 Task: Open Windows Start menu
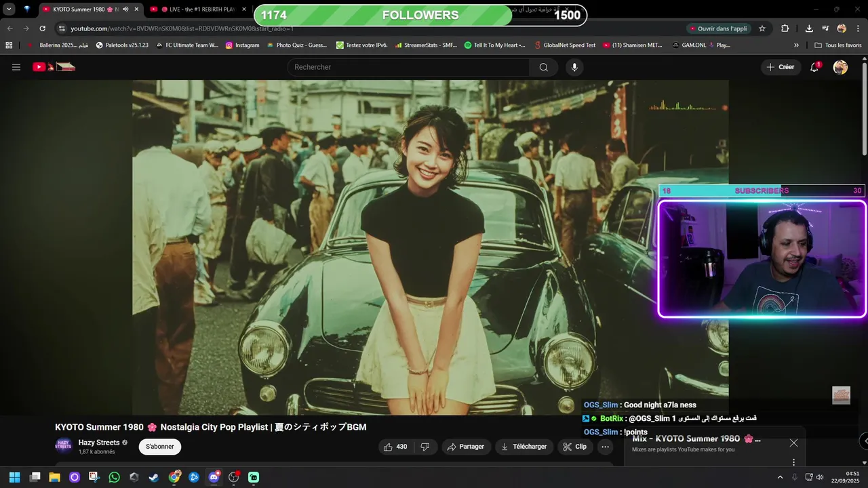point(14,477)
